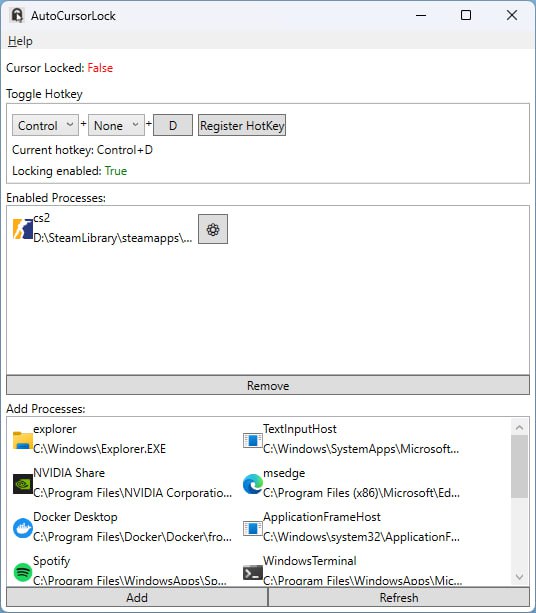536x613 pixels.
Task: Click the Docker Desktop whale icon
Action: click(x=23, y=528)
